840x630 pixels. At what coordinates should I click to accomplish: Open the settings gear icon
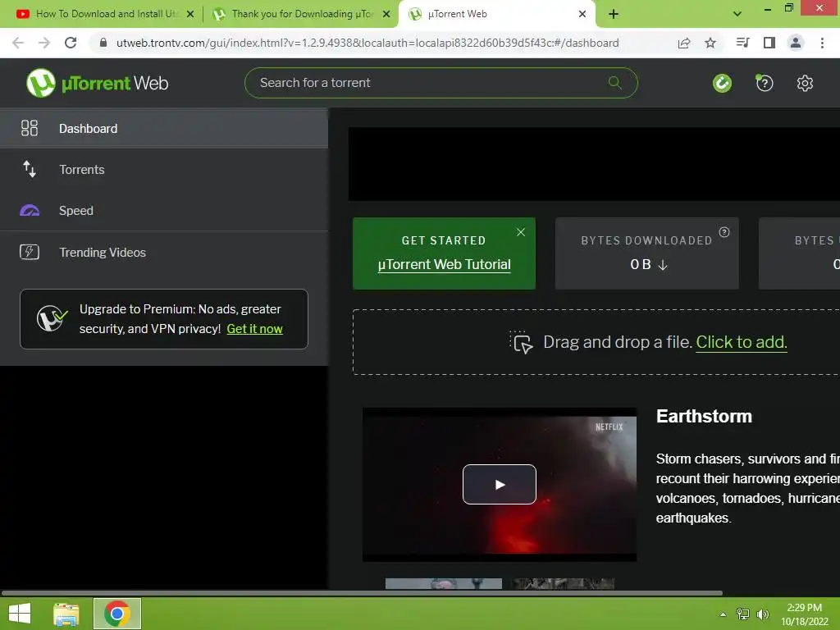(x=805, y=83)
